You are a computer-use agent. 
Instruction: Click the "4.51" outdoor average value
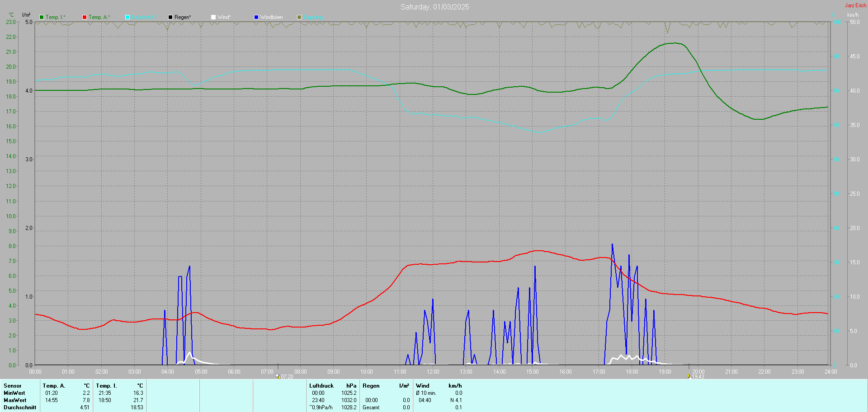[85, 407]
